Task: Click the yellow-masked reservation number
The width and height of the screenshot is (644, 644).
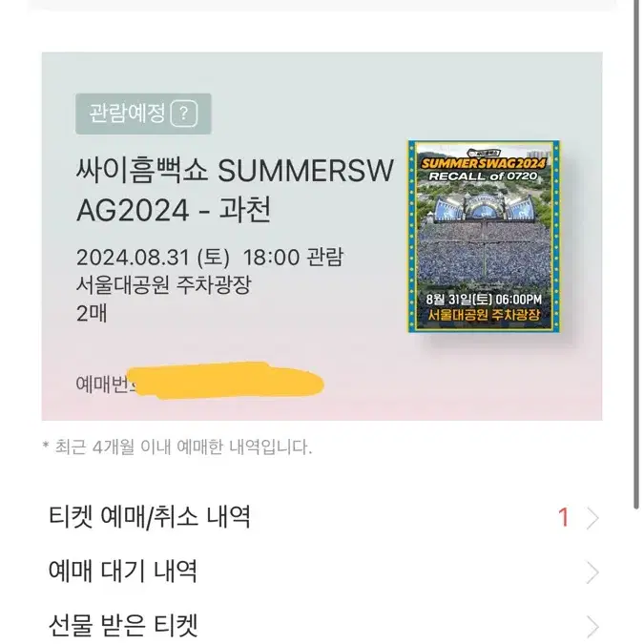Action: click(225, 381)
